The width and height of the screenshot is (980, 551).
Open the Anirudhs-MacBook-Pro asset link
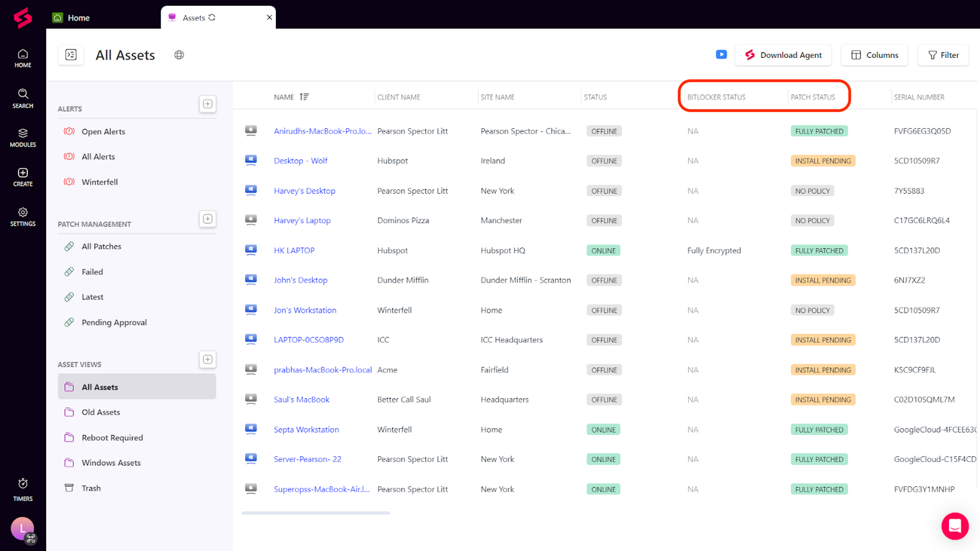point(322,131)
